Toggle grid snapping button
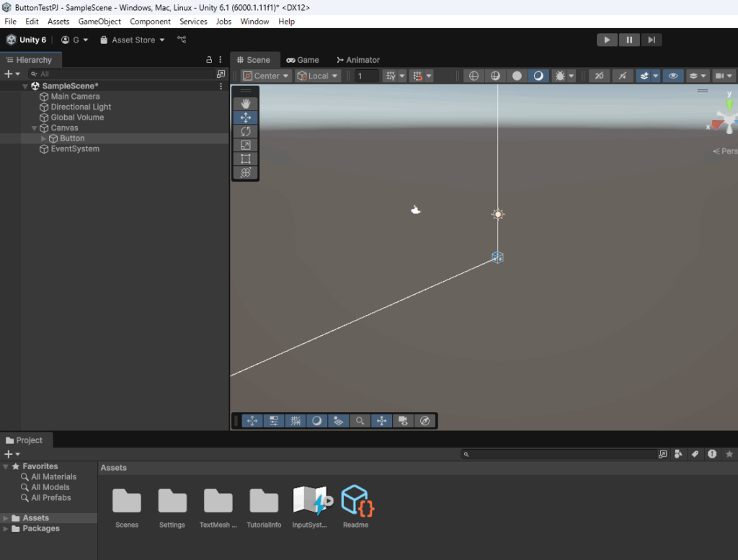Screen dimensions: 738x560 [x=417, y=76]
